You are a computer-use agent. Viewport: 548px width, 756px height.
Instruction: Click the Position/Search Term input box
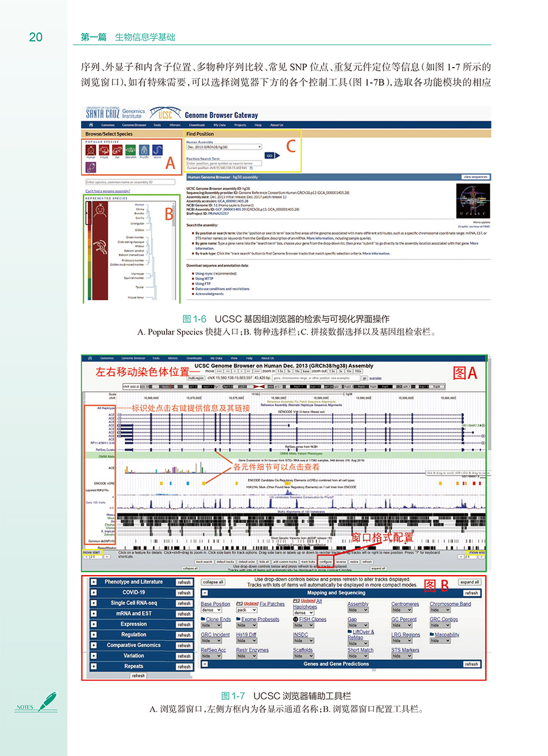pyautogui.click(x=223, y=163)
